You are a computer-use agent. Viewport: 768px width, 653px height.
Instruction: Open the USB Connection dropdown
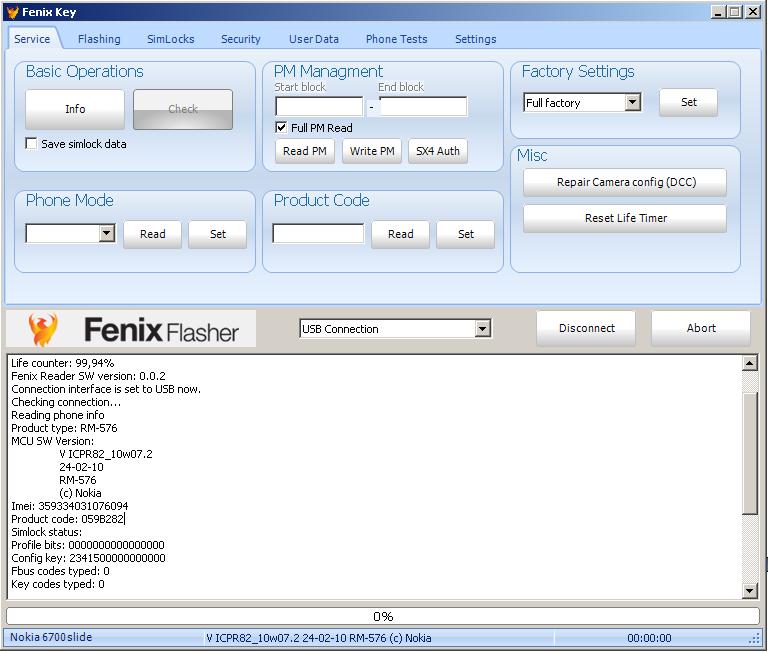coord(482,329)
